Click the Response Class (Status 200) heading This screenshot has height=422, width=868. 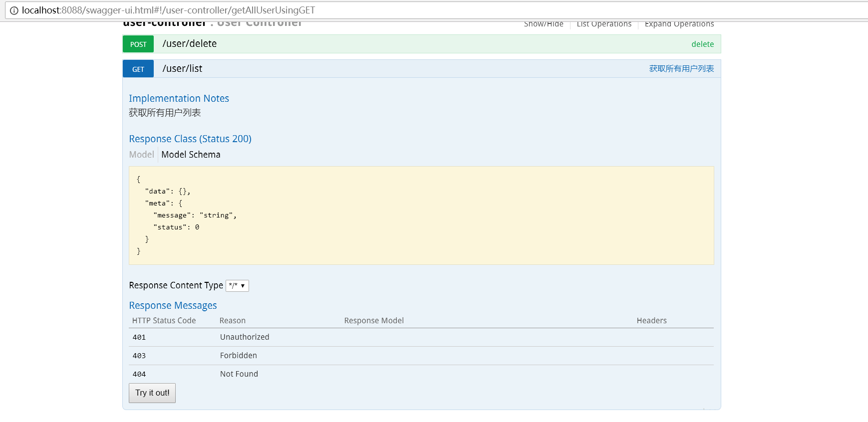pyautogui.click(x=190, y=139)
